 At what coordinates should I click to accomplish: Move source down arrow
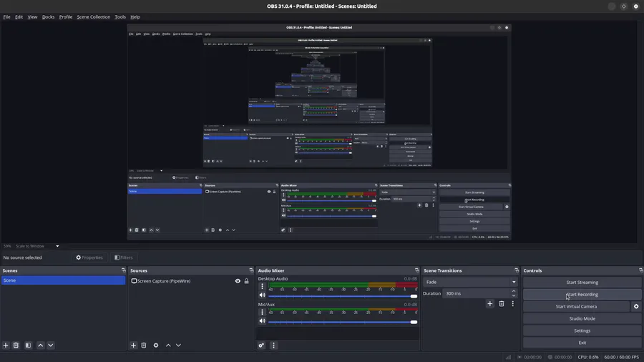tap(178, 345)
